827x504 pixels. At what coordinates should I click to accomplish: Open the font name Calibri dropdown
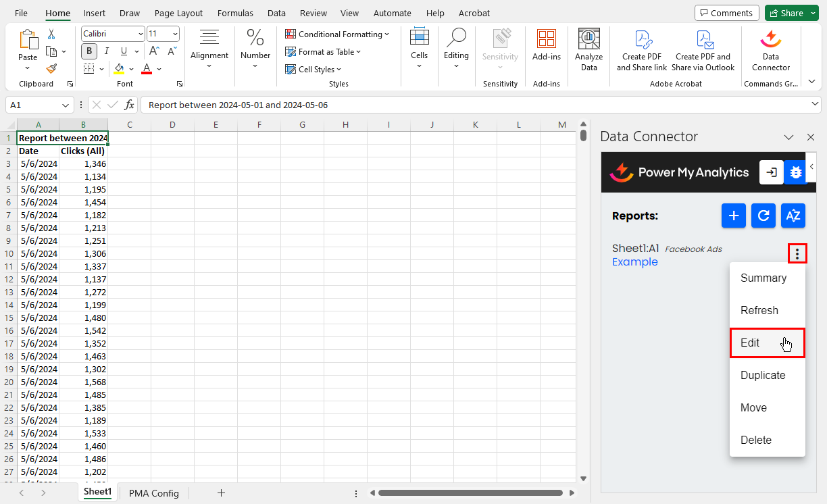[x=141, y=34]
